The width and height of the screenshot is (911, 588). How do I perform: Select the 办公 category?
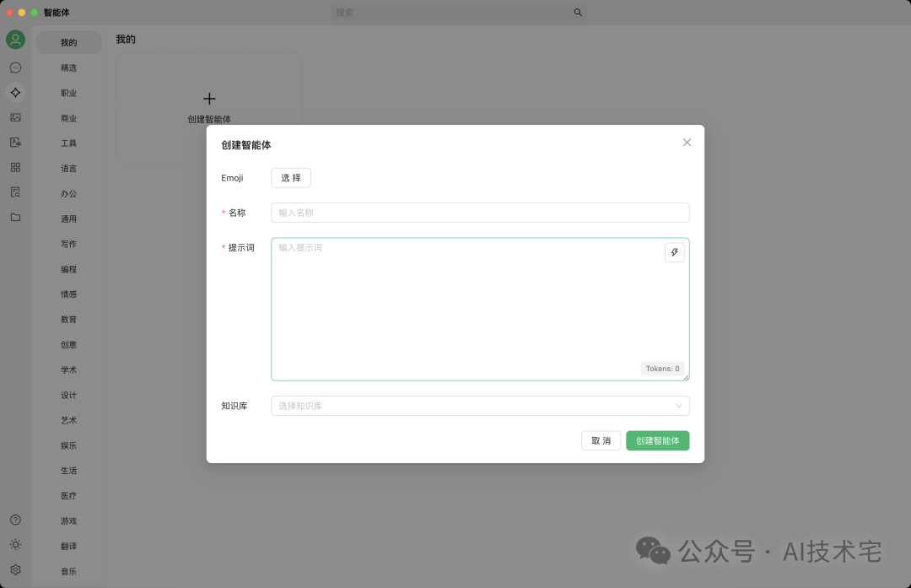pos(68,193)
